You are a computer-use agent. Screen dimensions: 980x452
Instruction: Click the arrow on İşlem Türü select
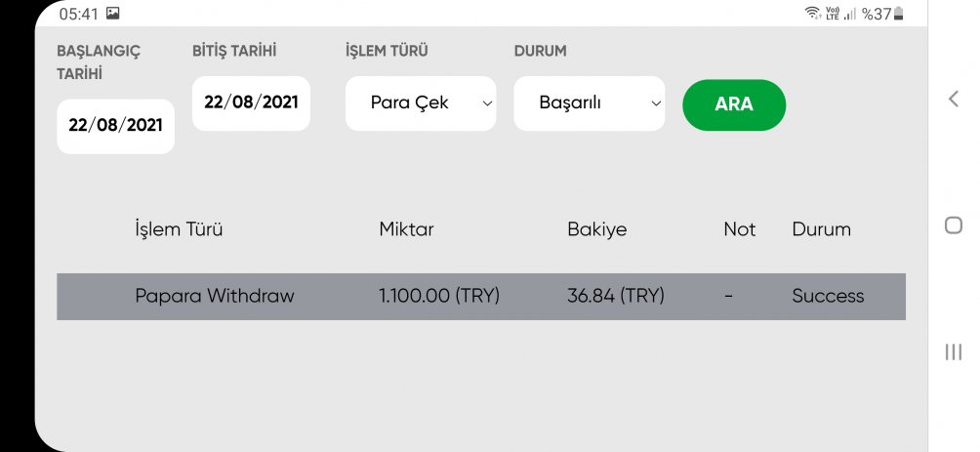(487, 103)
